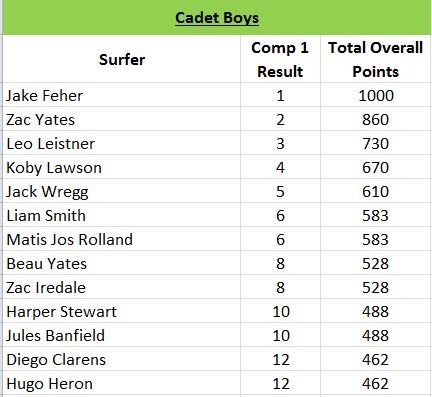Select the Beau Yates cell
The height and width of the screenshot is (397, 432).
122,263
